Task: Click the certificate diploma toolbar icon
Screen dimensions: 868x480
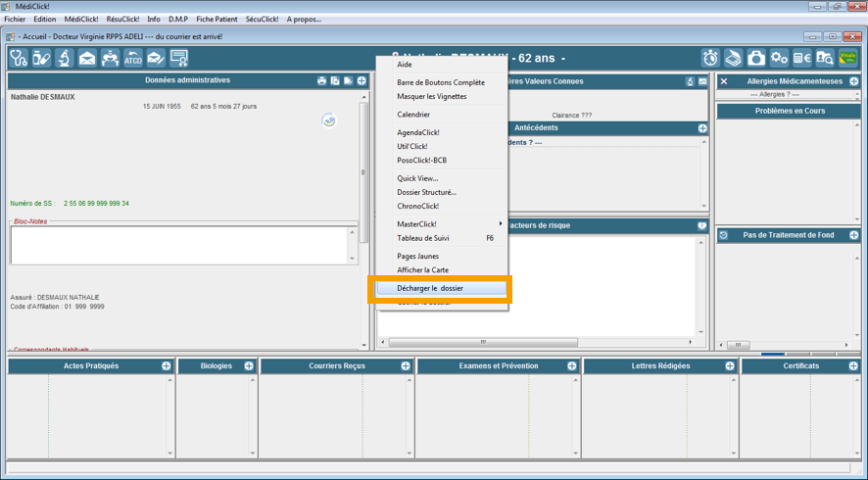Action: coord(178,59)
